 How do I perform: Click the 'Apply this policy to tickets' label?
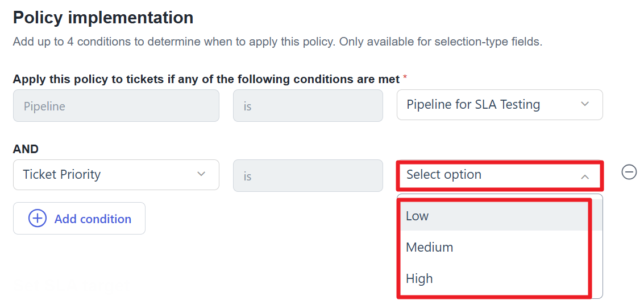[x=206, y=79]
